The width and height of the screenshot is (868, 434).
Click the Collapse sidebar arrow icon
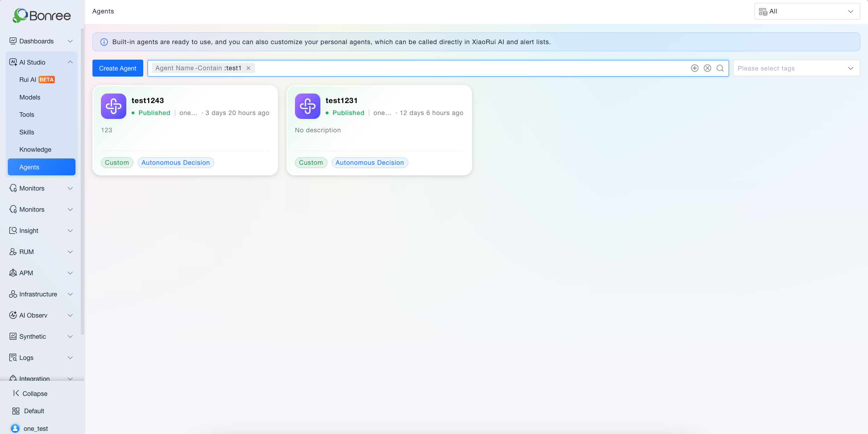coord(16,393)
